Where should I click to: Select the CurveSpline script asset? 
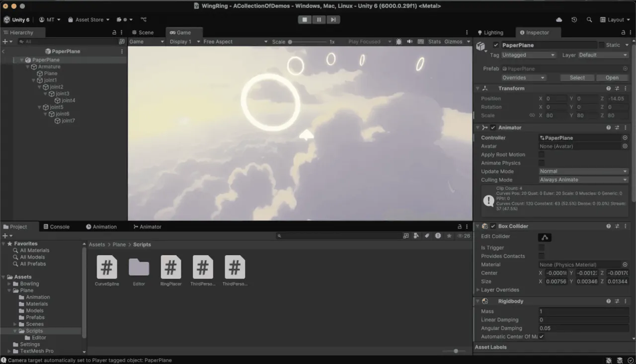coord(107,271)
